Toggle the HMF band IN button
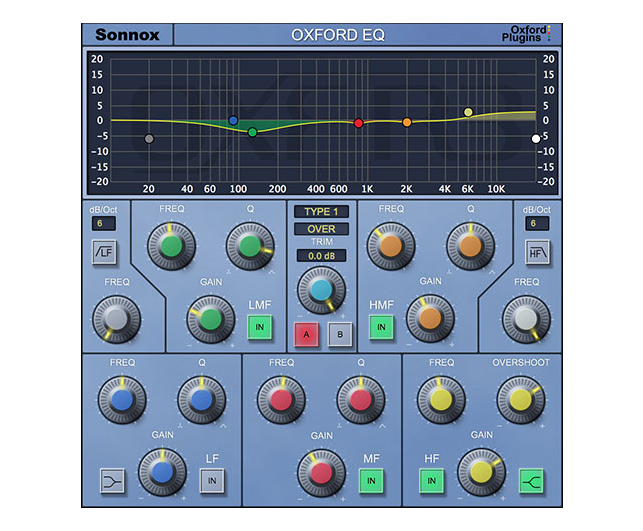The height and width of the screenshot is (531, 643). 381,326
